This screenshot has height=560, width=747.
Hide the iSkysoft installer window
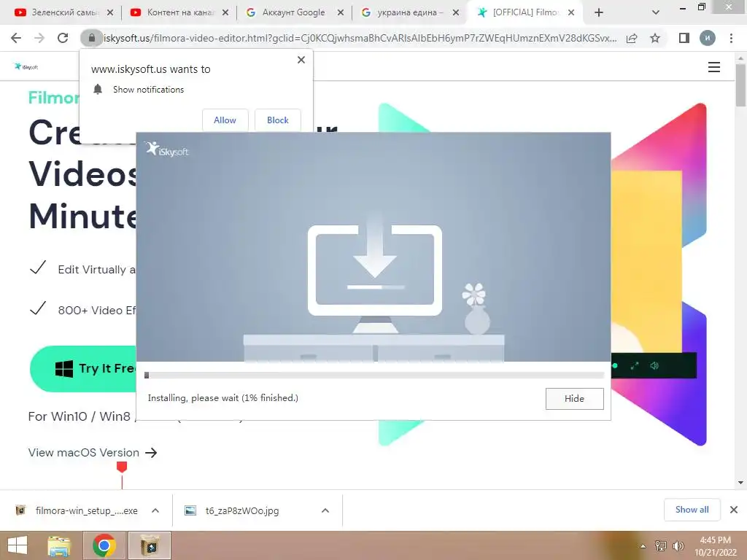click(575, 399)
